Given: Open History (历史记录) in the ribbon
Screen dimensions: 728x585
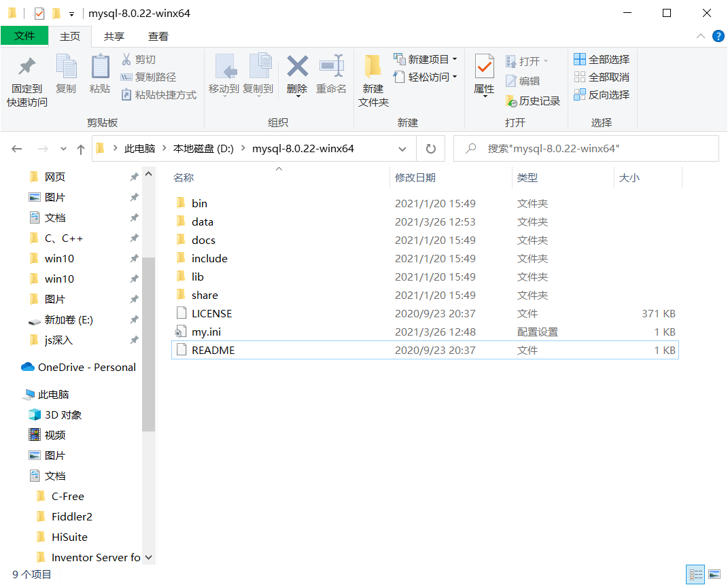Looking at the screenshot, I should [533, 101].
